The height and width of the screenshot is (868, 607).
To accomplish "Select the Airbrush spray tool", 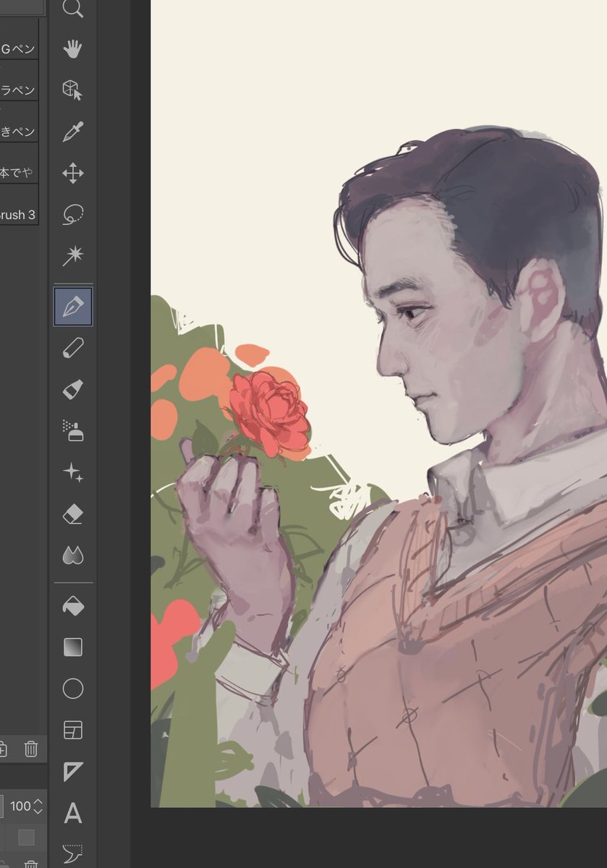I will click(x=73, y=431).
